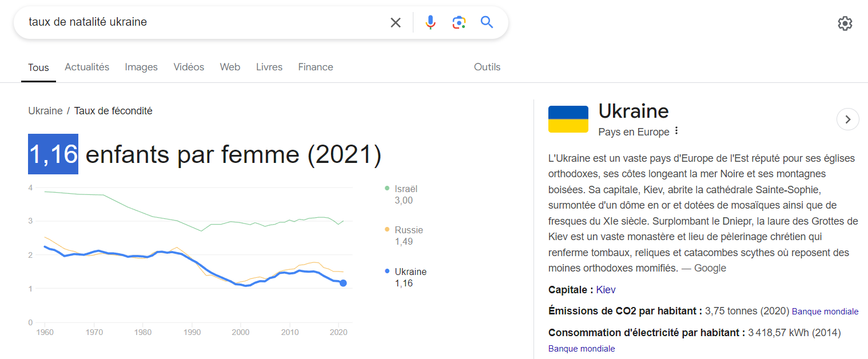The width and height of the screenshot is (868, 359).
Task: Clear the search query with X icon
Action: tap(396, 22)
